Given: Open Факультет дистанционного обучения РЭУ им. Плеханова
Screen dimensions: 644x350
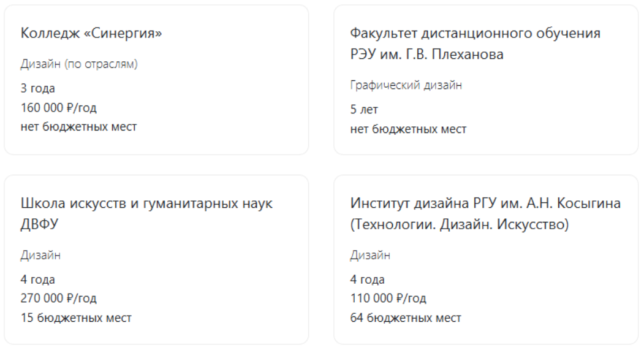Looking at the screenshot, I should point(475,44).
